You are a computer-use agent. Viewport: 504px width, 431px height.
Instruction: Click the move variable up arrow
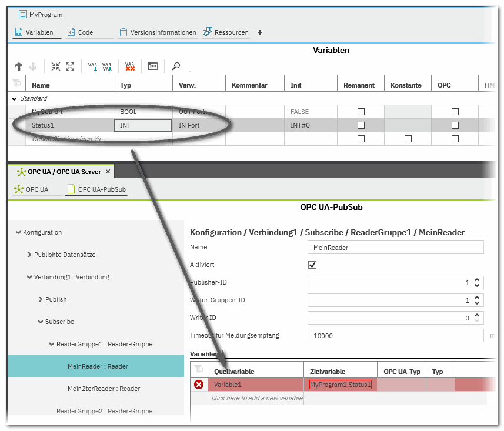[x=19, y=66]
